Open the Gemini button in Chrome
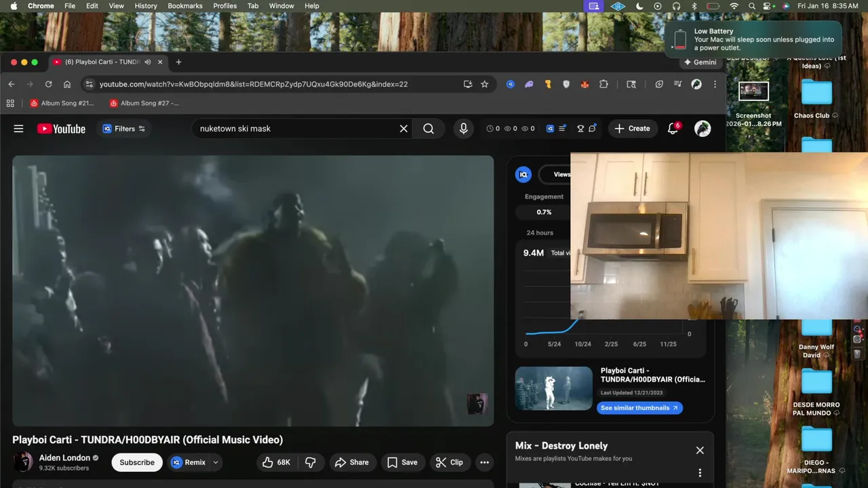 701,62
